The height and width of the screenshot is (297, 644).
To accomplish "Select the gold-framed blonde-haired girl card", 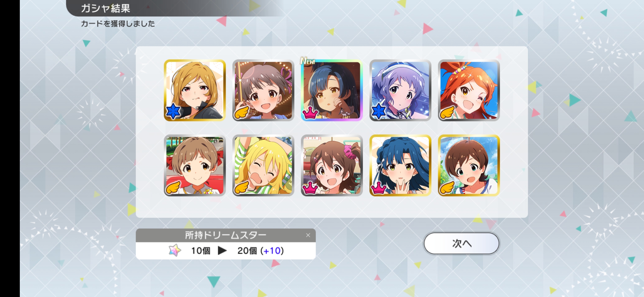I will point(195,90).
